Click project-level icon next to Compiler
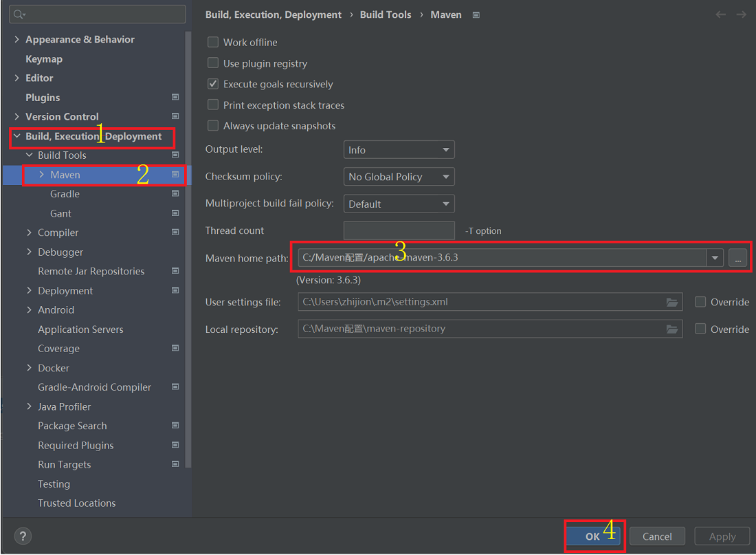756x555 pixels. [x=175, y=232]
